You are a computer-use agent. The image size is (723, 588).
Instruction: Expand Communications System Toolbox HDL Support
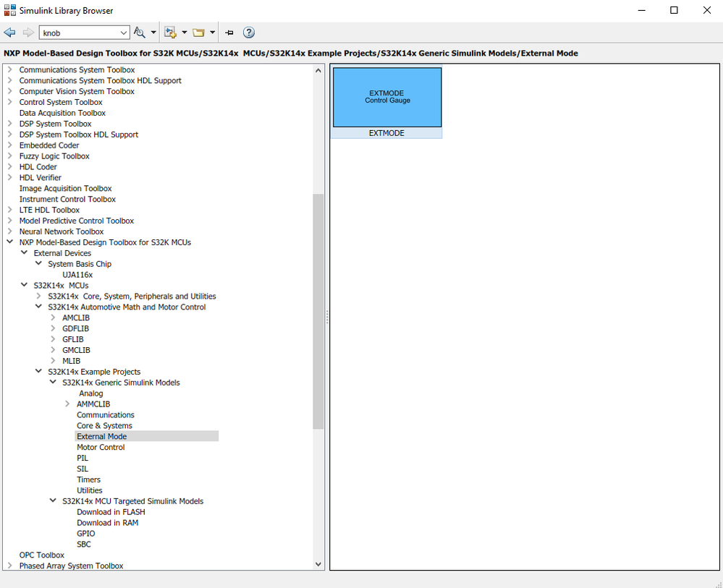coord(10,80)
